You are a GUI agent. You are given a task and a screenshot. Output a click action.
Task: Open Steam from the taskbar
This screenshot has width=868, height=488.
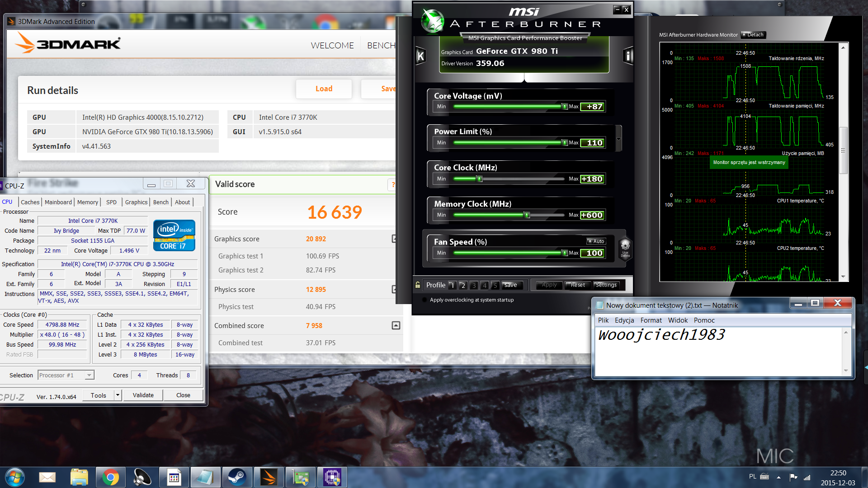point(236,477)
